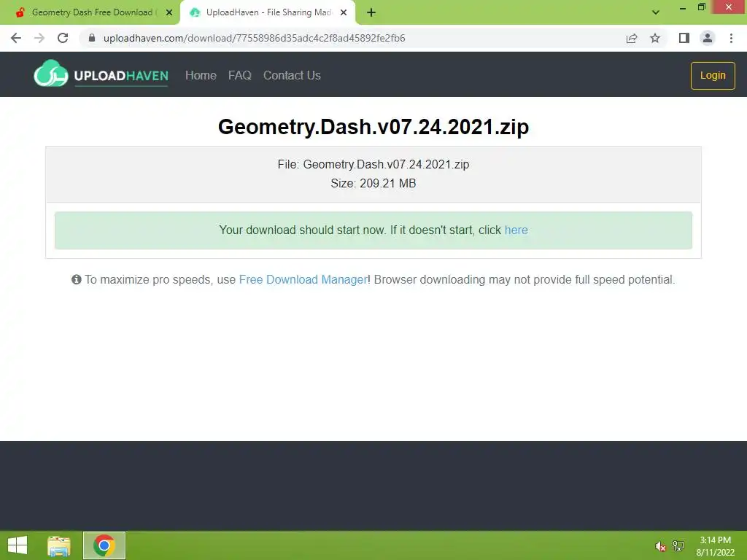Open the Chrome side panel
This screenshot has width=747, height=560.
(x=684, y=38)
